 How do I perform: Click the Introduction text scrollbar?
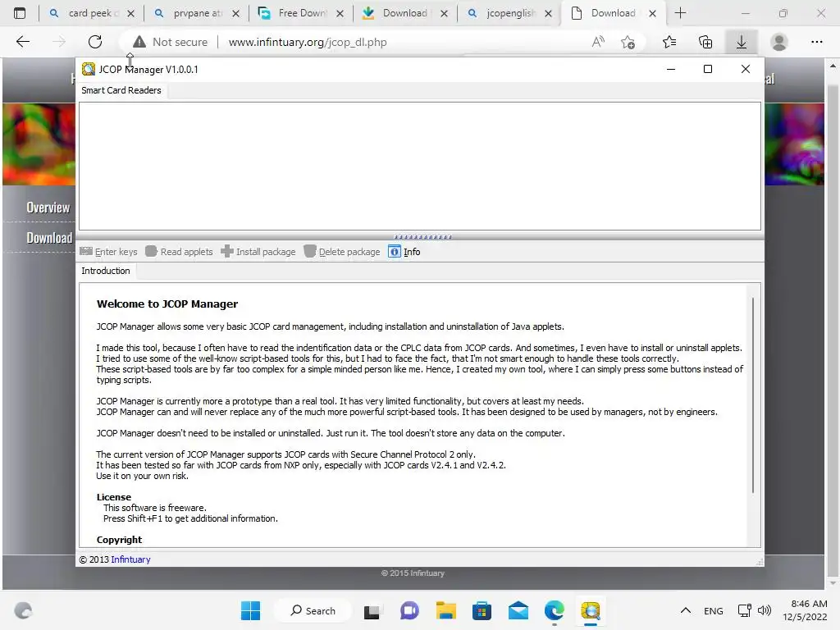point(753,395)
